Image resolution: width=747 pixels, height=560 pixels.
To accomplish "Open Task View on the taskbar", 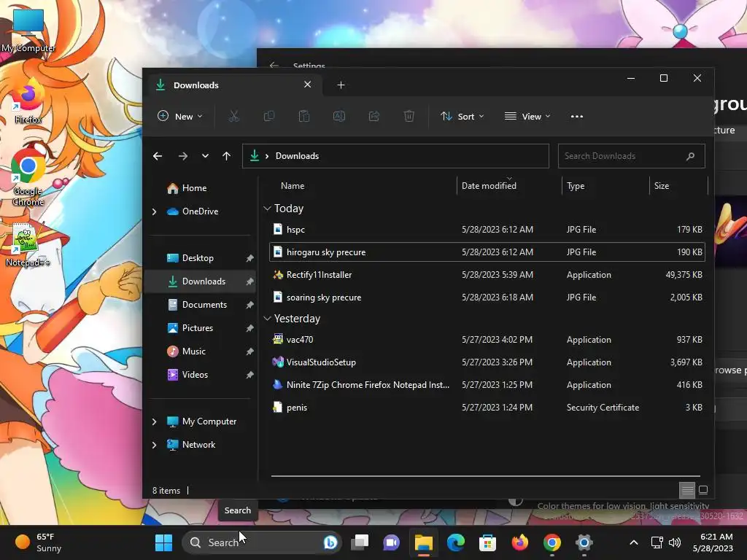I will (x=360, y=542).
